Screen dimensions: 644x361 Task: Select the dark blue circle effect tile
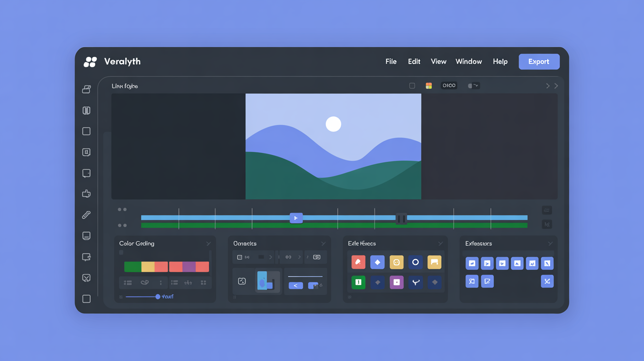pyautogui.click(x=415, y=262)
